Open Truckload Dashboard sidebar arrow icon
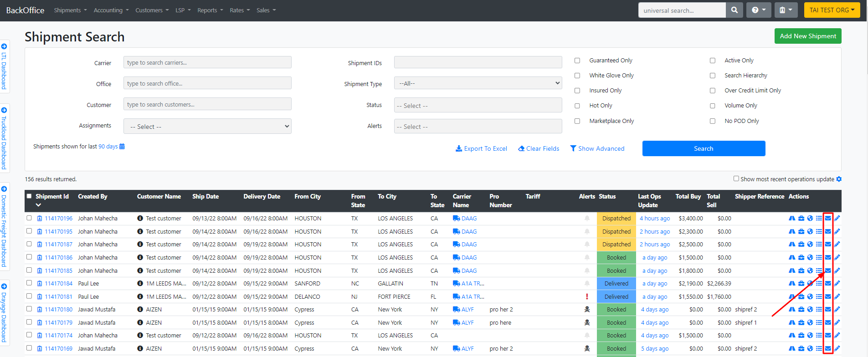The width and height of the screenshot is (868, 357). click(4, 110)
